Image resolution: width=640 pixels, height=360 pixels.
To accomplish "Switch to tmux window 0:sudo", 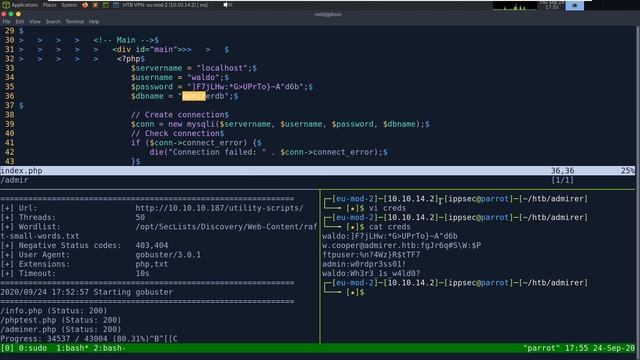I will coord(33,348).
